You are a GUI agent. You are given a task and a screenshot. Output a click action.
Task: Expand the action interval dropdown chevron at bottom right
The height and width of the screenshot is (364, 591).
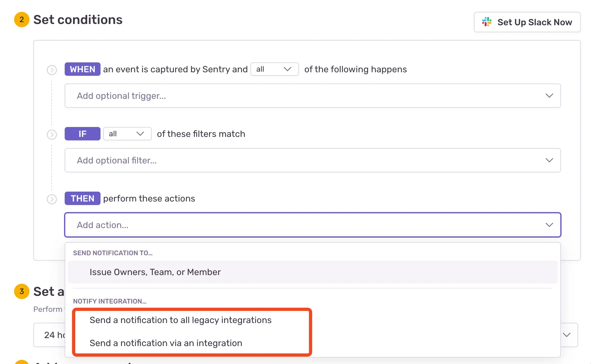(566, 335)
